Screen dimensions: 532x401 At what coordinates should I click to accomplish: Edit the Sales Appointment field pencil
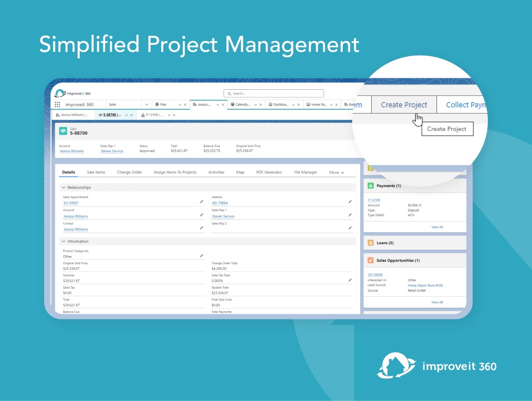[x=201, y=202]
